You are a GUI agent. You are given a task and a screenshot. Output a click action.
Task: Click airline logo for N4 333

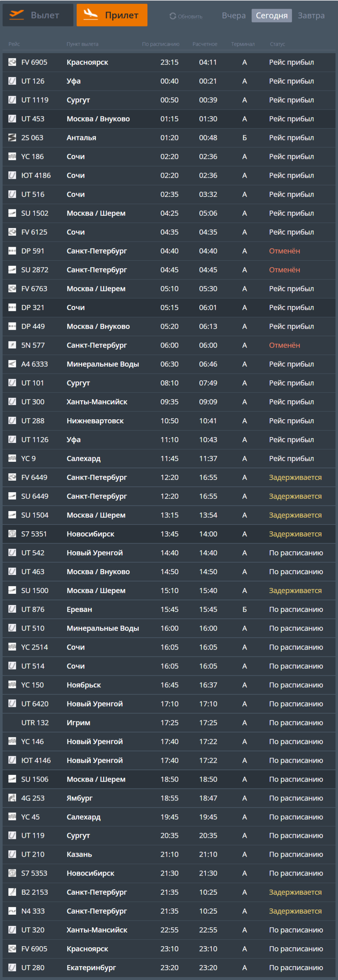12,911
